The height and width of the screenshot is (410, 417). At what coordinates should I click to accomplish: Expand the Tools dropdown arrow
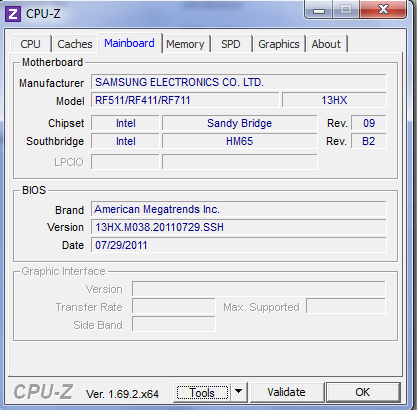click(x=239, y=391)
